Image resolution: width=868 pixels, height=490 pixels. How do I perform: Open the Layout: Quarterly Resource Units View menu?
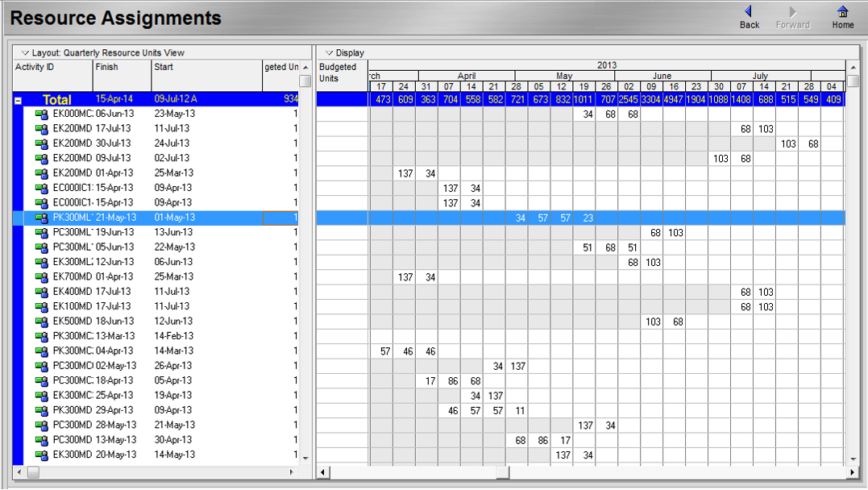click(x=102, y=53)
